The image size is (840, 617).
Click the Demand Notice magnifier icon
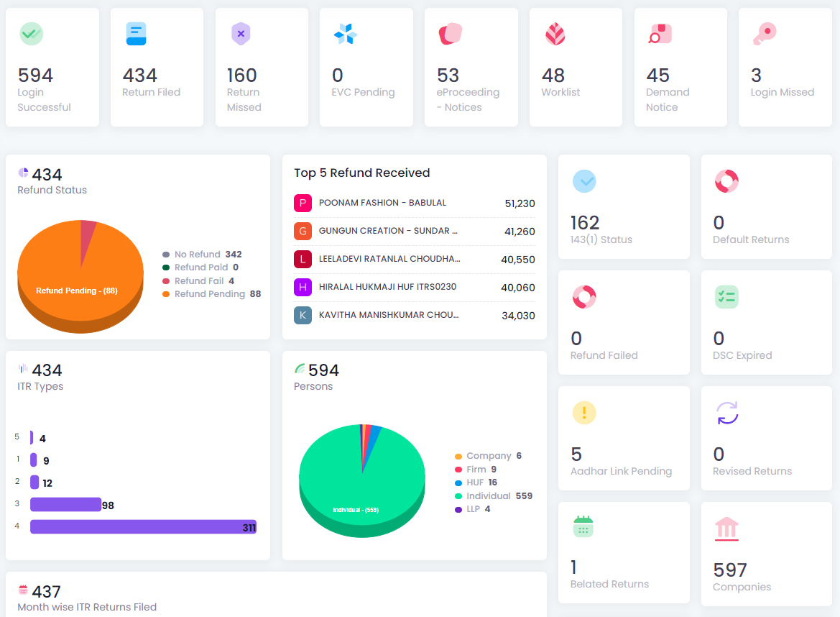(660, 34)
